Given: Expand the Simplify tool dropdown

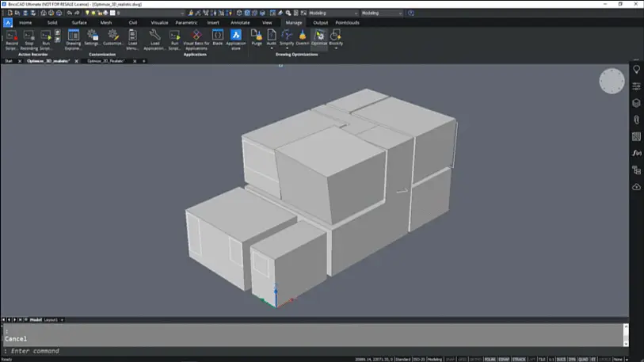Looking at the screenshot, I should pyautogui.click(x=287, y=48).
